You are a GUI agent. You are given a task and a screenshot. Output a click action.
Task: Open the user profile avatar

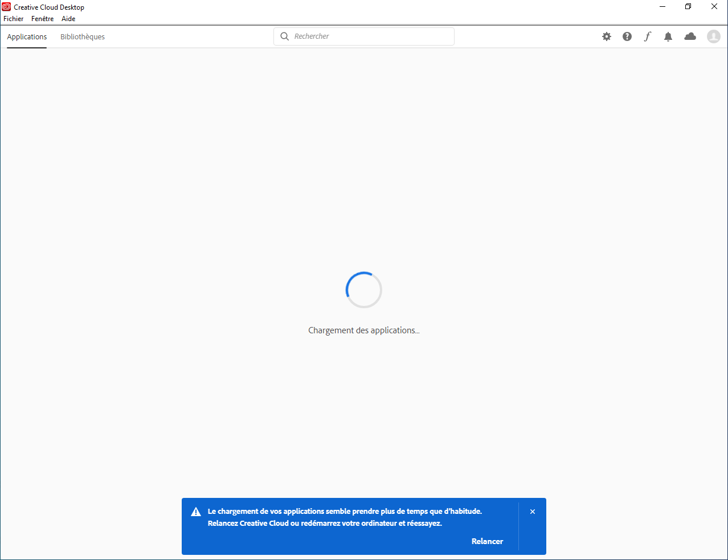click(x=714, y=36)
